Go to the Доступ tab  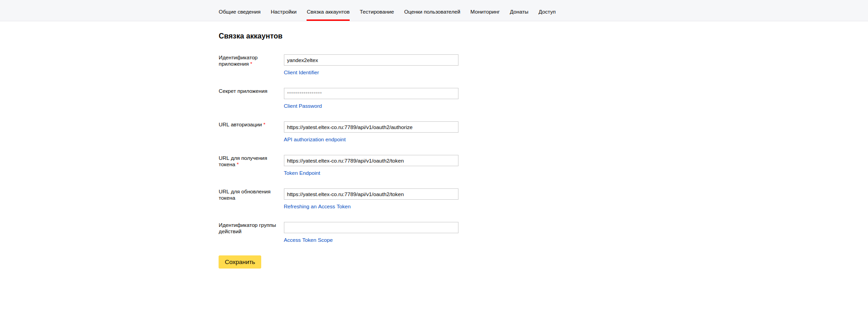coord(547,12)
